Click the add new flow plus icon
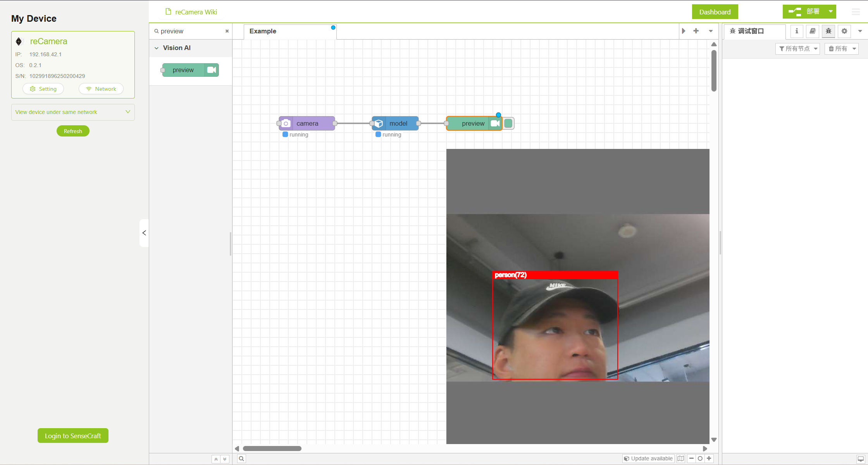The width and height of the screenshot is (868, 465). pyautogui.click(x=696, y=31)
